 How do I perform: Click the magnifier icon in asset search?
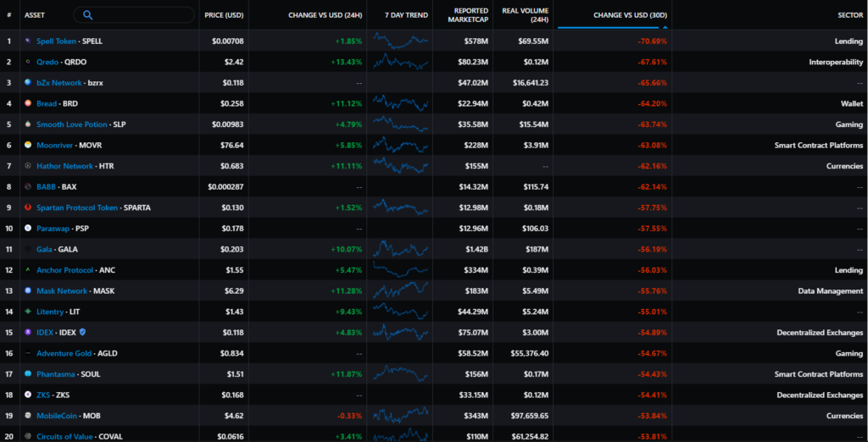point(88,15)
